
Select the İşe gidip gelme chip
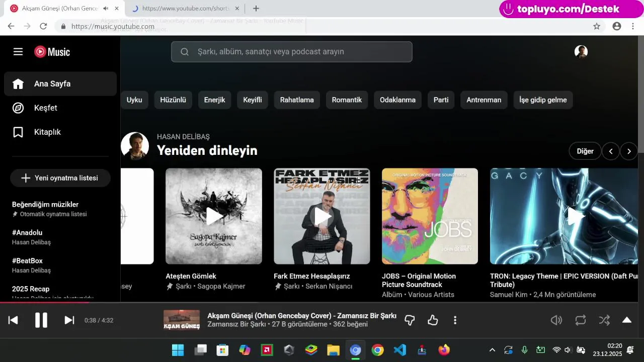coord(543,100)
